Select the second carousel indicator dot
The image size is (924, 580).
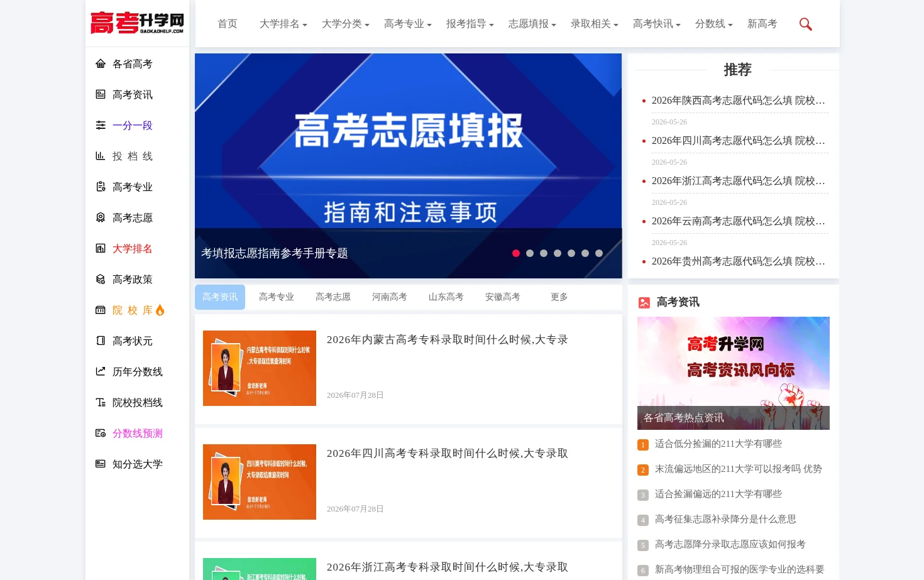click(530, 253)
